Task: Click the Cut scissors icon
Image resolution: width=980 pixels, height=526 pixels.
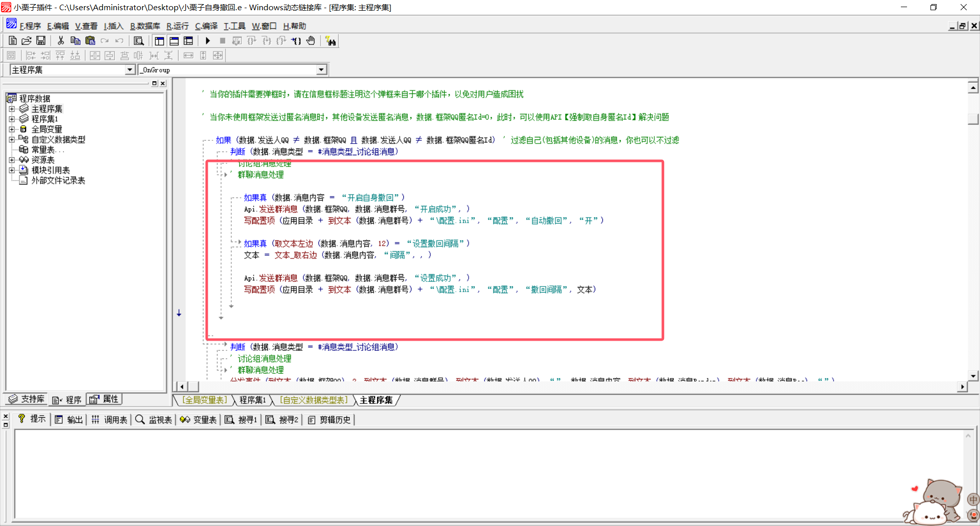Action: [61, 41]
